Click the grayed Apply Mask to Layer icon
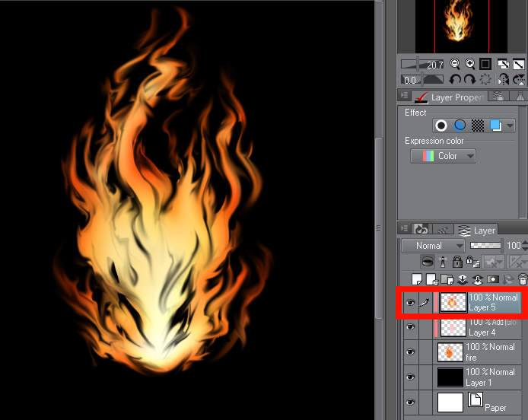 (x=508, y=279)
